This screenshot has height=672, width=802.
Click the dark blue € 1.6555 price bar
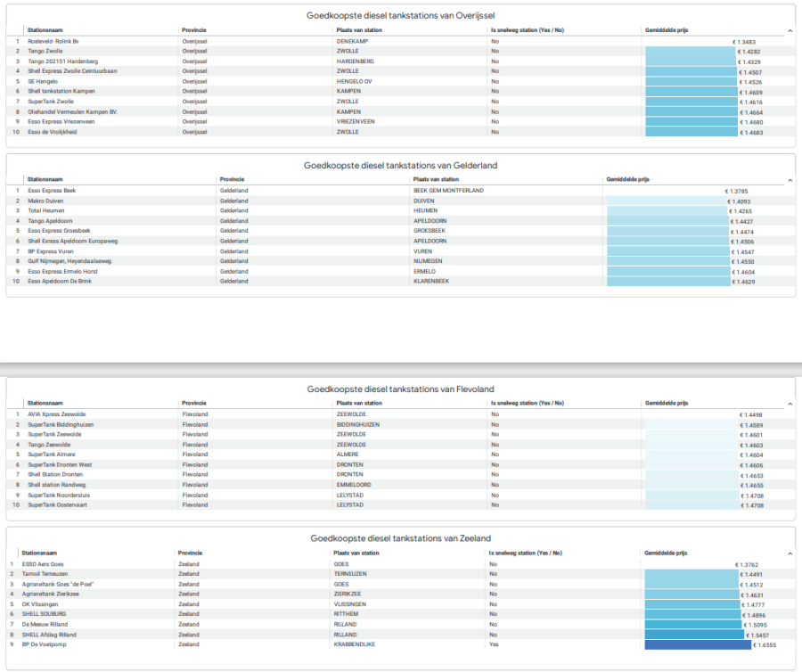tap(698, 645)
